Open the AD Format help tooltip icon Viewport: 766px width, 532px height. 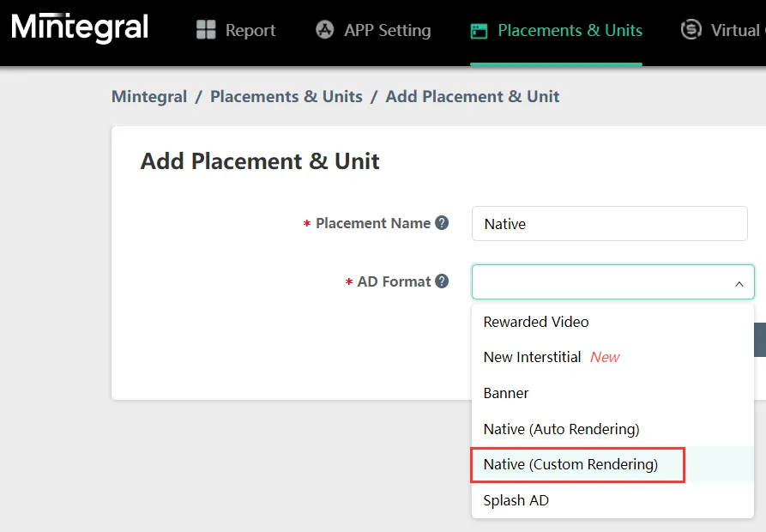(x=441, y=281)
